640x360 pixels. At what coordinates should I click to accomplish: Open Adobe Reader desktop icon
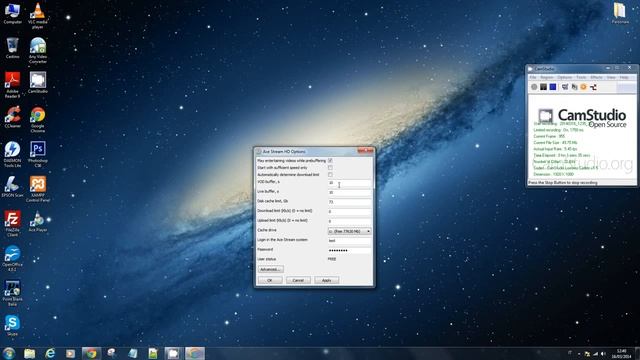12,84
